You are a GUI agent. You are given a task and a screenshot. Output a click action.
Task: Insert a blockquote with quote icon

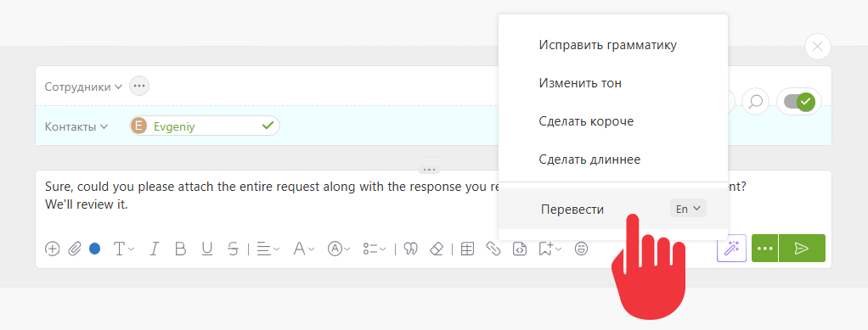(410, 249)
